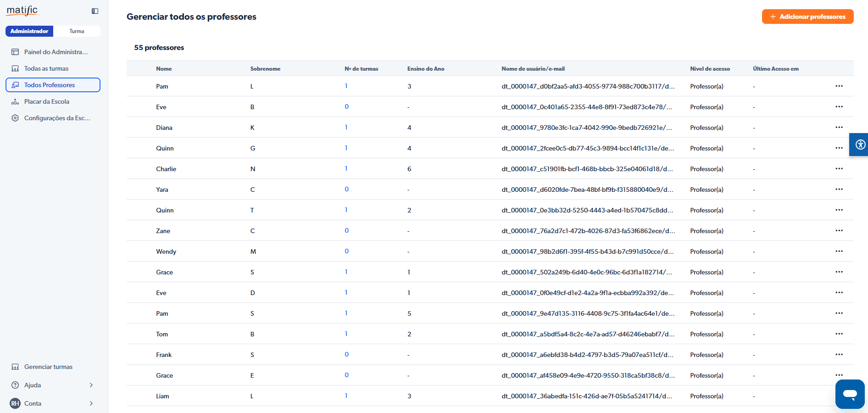Open the accessibility widget
This screenshot has height=413, width=868.
[x=860, y=145]
